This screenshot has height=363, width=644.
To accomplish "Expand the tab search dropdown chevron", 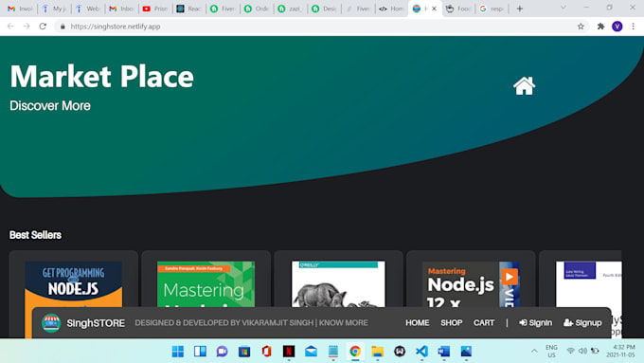I will pyautogui.click(x=563, y=8).
